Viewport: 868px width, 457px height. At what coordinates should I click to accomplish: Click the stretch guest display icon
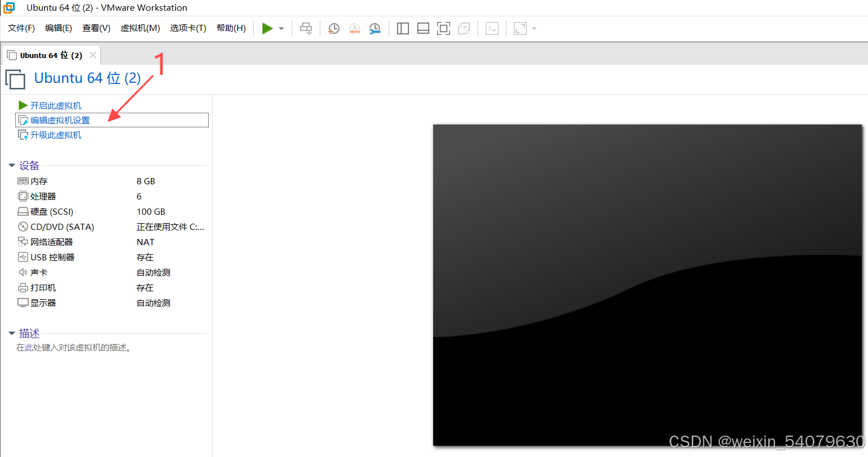click(520, 28)
